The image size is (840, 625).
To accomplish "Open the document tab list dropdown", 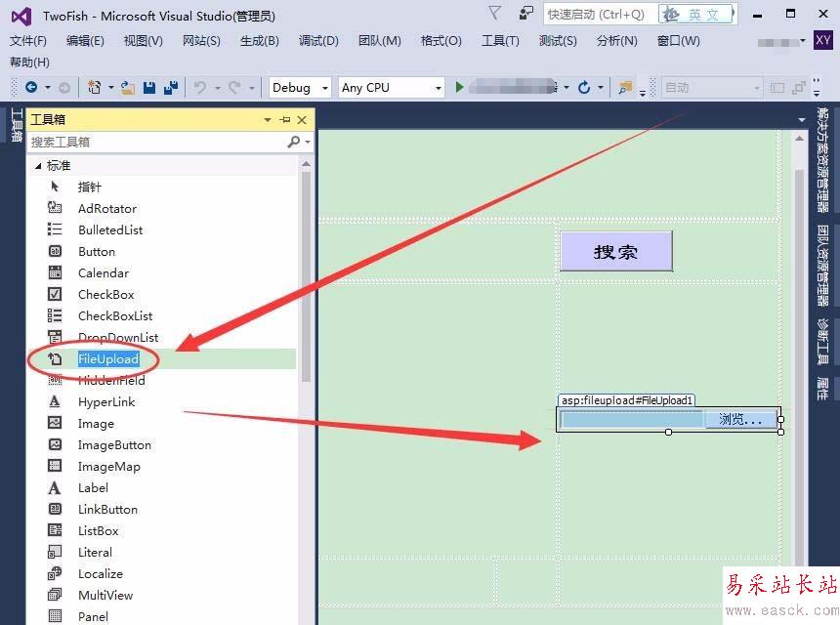I will [x=802, y=120].
